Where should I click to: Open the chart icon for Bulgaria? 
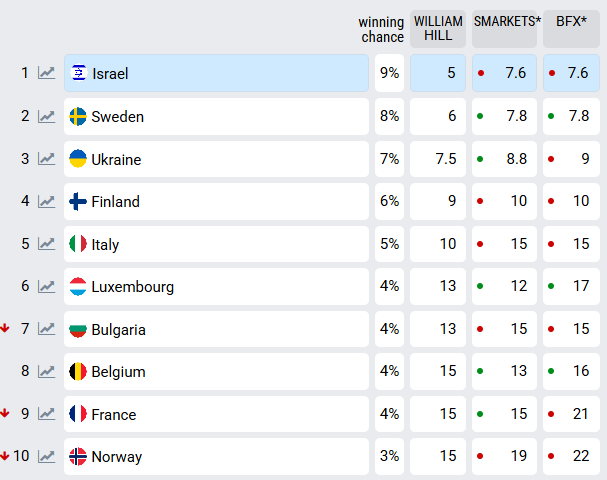(x=46, y=329)
